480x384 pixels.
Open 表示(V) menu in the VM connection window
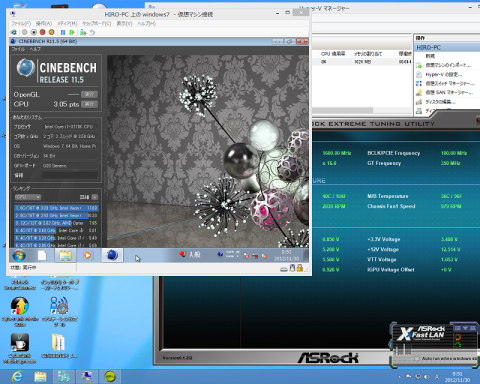pyautogui.click(x=124, y=24)
